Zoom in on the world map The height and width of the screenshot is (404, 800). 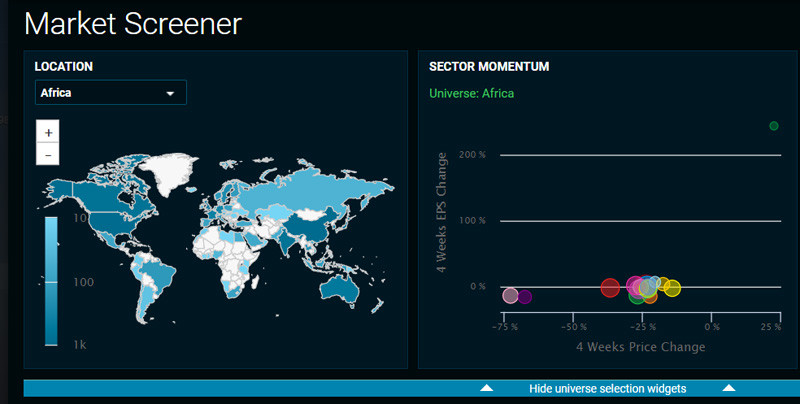(48, 132)
